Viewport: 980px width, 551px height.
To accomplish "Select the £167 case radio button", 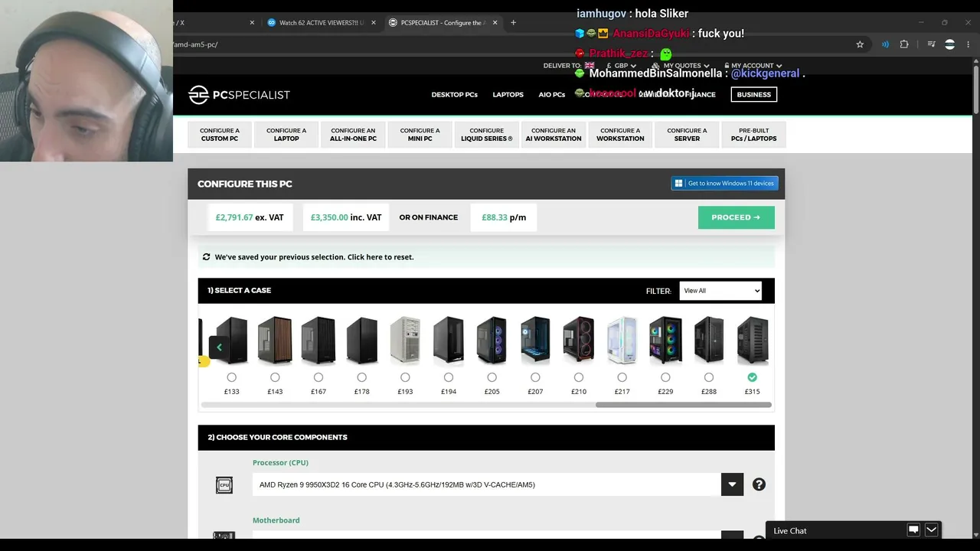I will tap(318, 377).
